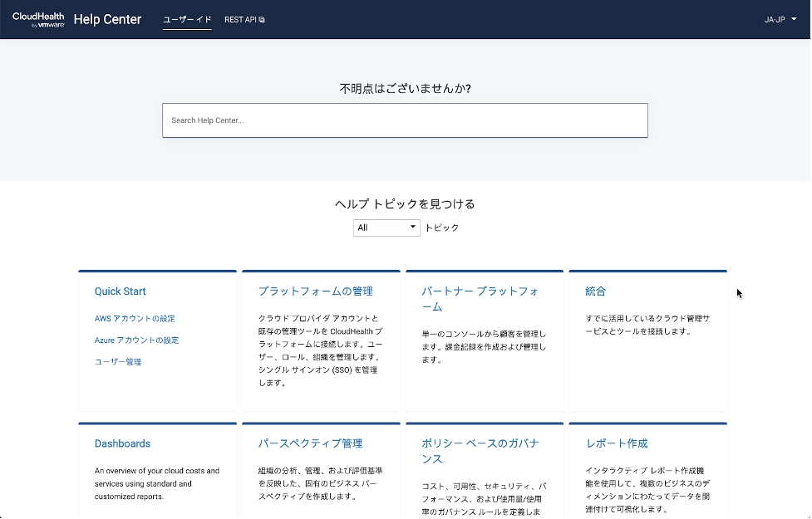
Task: Switch to the ユーザー ガイド tab
Action: click(x=186, y=19)
